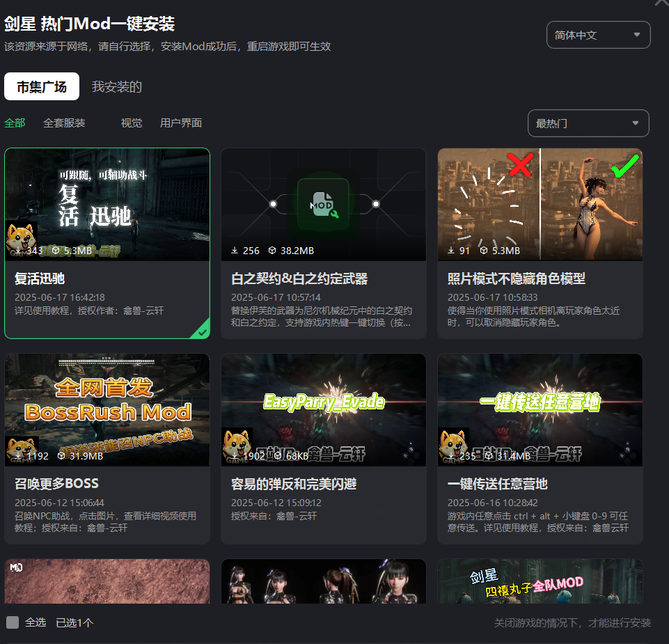
Task: Click the description 详见使用教程，授权作者：鑫兽-云轩
Action: 89,311
